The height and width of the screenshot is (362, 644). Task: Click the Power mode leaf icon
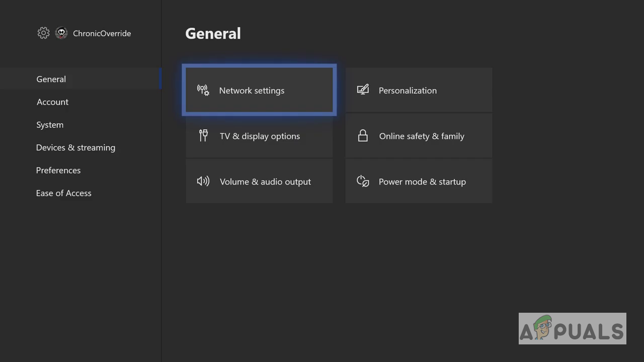[363, 182]
